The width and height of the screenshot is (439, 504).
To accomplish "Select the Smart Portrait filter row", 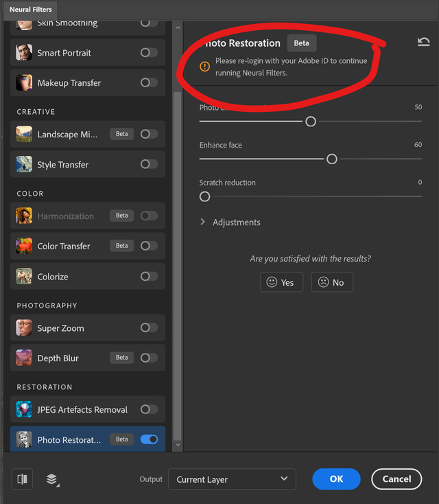I will [x=88, y=52].
